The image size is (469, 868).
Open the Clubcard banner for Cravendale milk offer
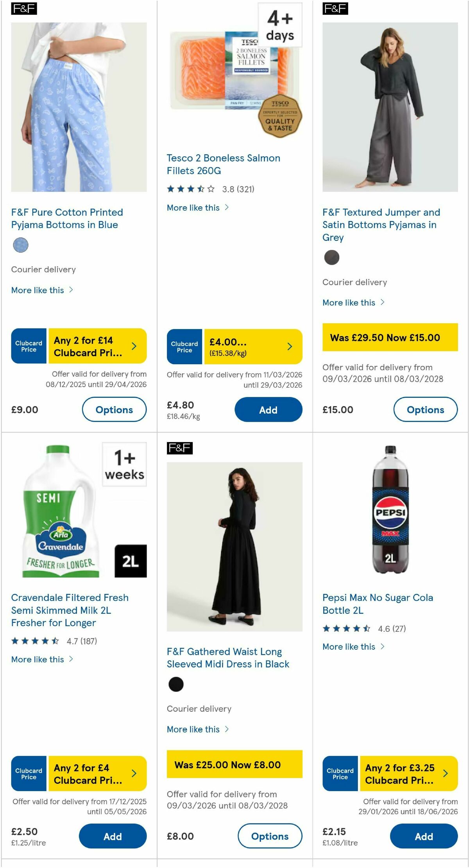[78, 774]
